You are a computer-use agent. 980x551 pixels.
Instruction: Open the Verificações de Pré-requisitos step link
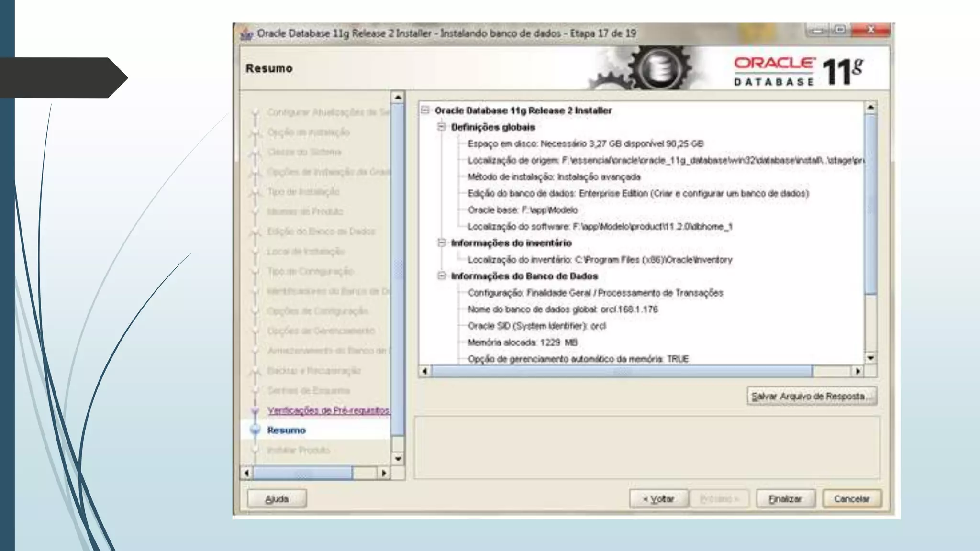coord(328,410)
